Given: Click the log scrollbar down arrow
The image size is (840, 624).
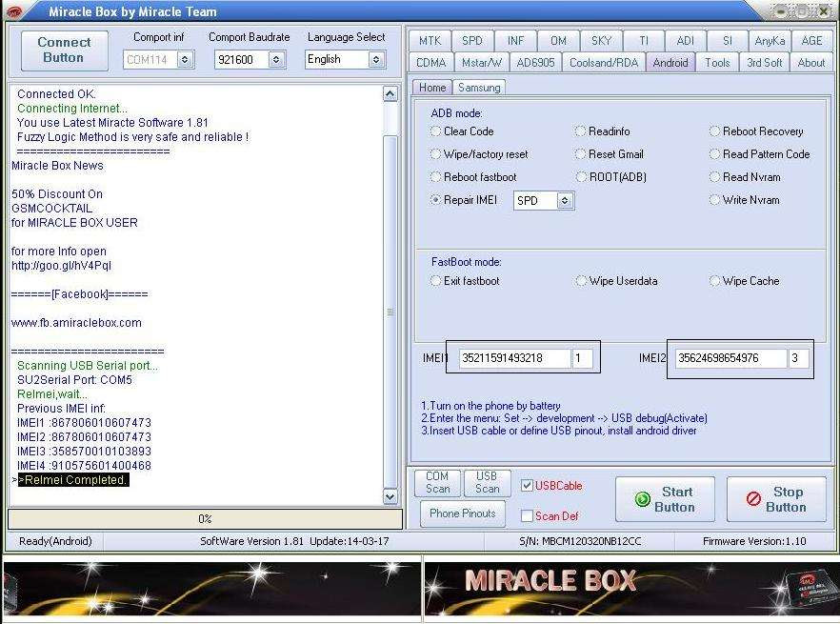Looking at the screenshot, I should 390,496.
